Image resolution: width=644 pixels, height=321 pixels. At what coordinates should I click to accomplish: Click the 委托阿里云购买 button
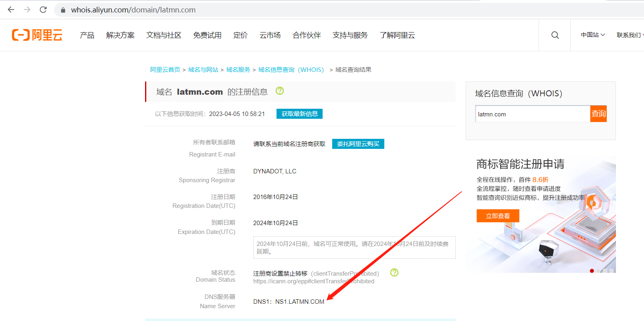pos(358,144)
